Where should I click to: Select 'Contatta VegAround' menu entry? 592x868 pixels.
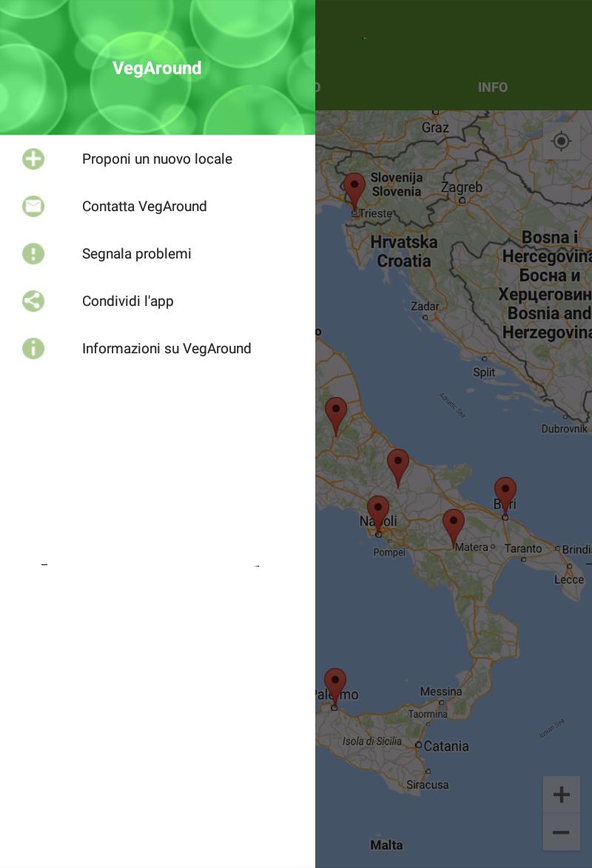point(144,207)
